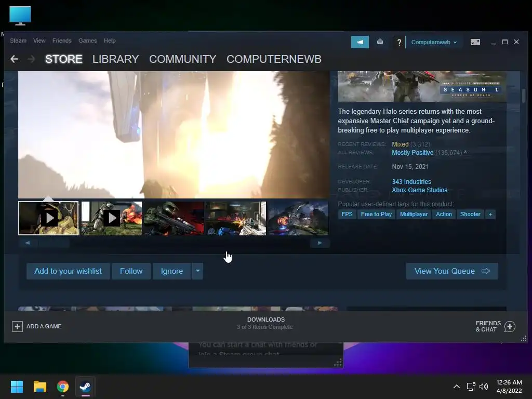Click the "Nov 15, 2021" release date
The image size is (532, 399).
(x=410, y=167)
